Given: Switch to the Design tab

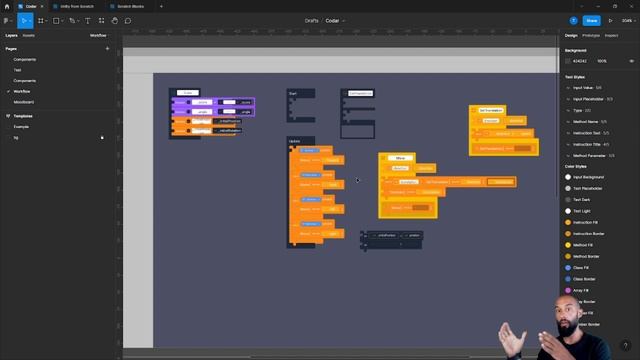Looking at the screenshot, I should coord(571,36).
